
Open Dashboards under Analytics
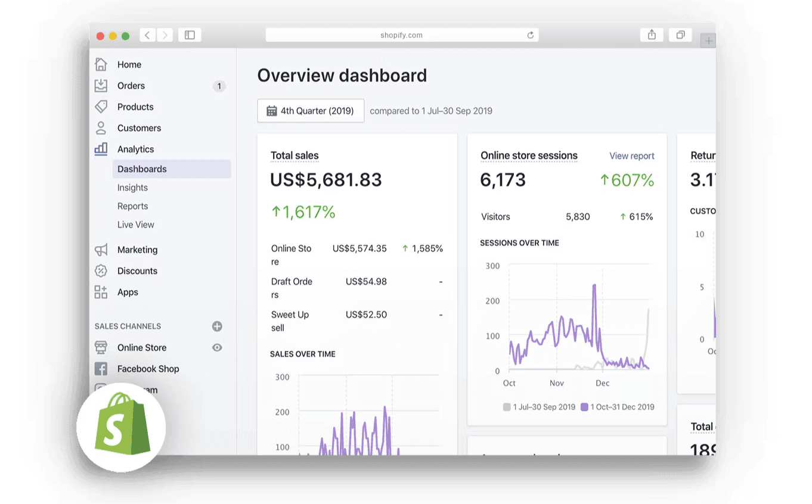(x=172, y=169)
